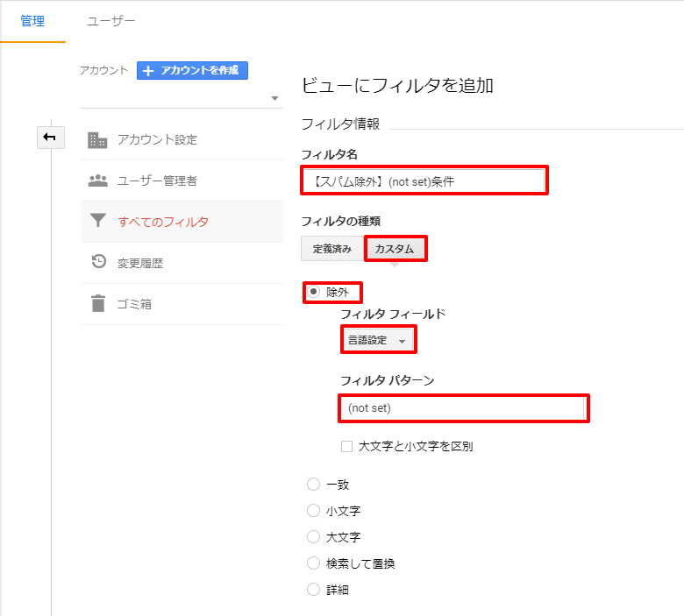Click the funnel icon for すべてのフィルタ
The height and width of the screenshot is (616, 684).
[x=98, y=222]
